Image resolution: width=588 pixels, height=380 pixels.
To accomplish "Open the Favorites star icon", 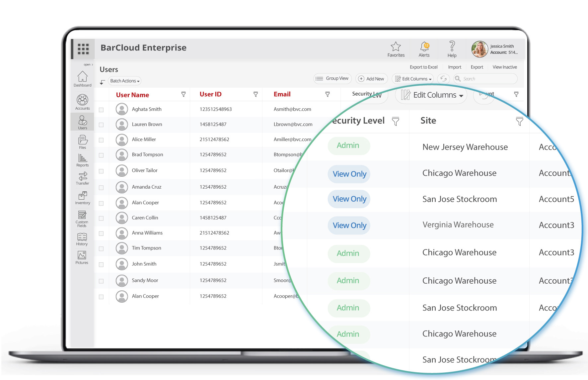I will tap(396, 47).
